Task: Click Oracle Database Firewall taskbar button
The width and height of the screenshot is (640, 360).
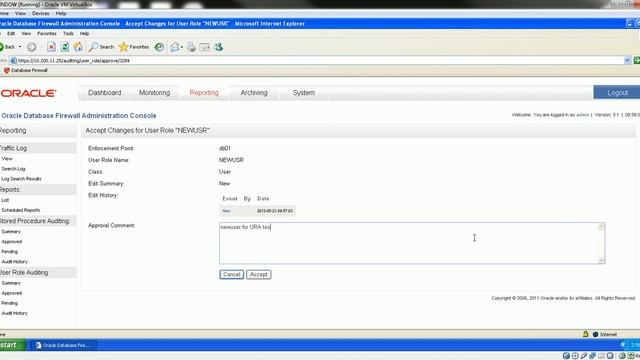Action: (63, 345)
